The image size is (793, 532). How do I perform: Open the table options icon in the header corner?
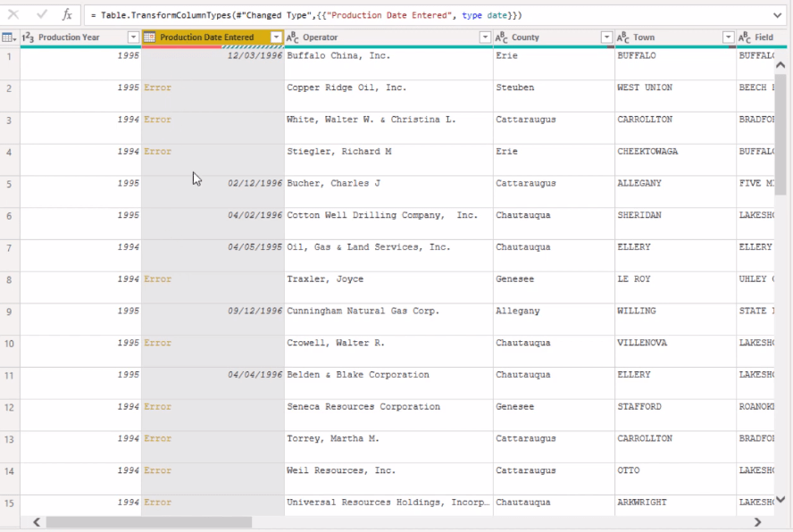pos(9,37)
